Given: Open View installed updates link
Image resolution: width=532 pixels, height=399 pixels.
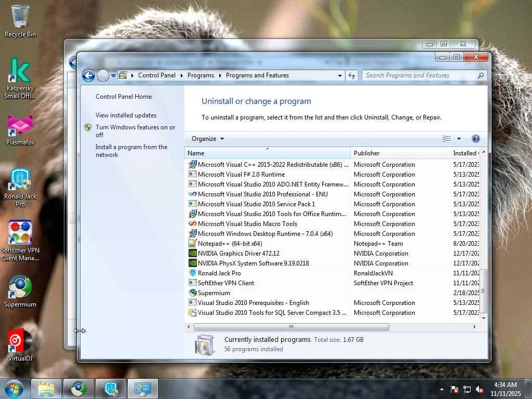Looking at the screenshot, I should coord(126,115).
